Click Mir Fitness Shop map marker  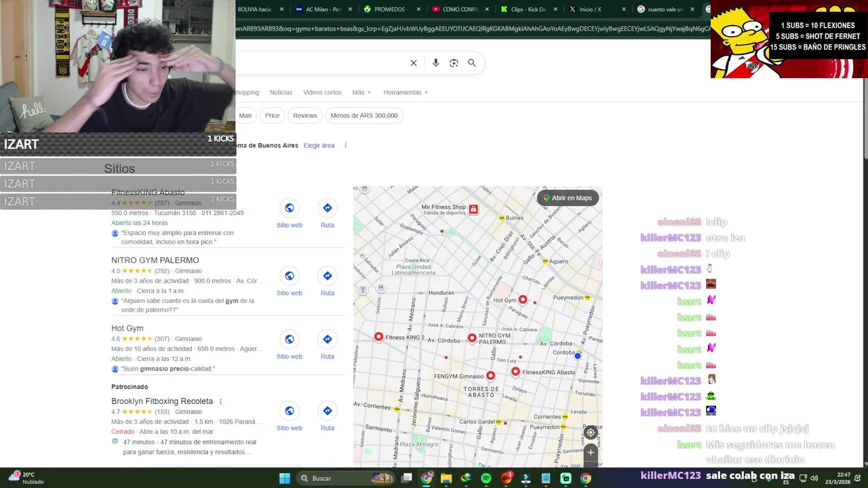[x=473, y=209]
